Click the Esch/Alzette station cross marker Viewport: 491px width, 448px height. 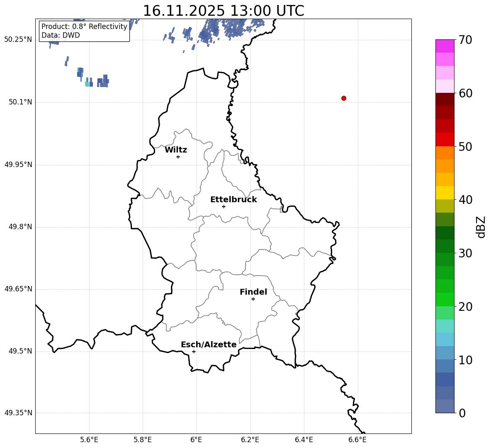pyautogui.click(x=194, y=351)
